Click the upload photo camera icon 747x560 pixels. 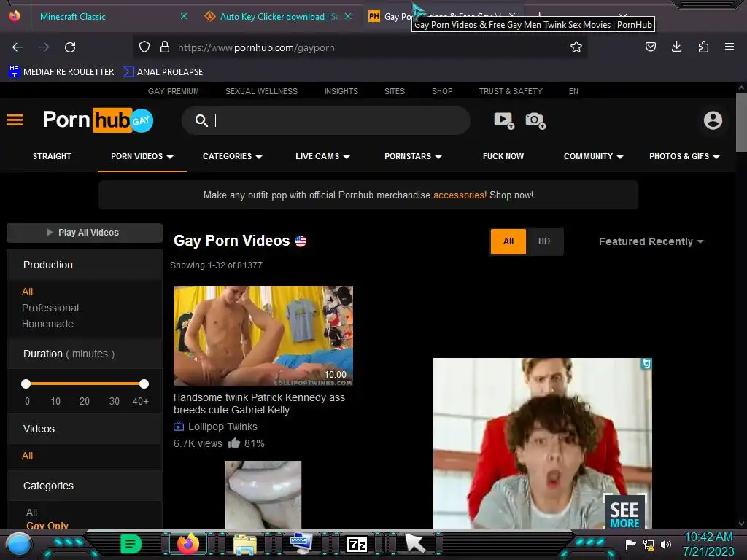point(535,120)
